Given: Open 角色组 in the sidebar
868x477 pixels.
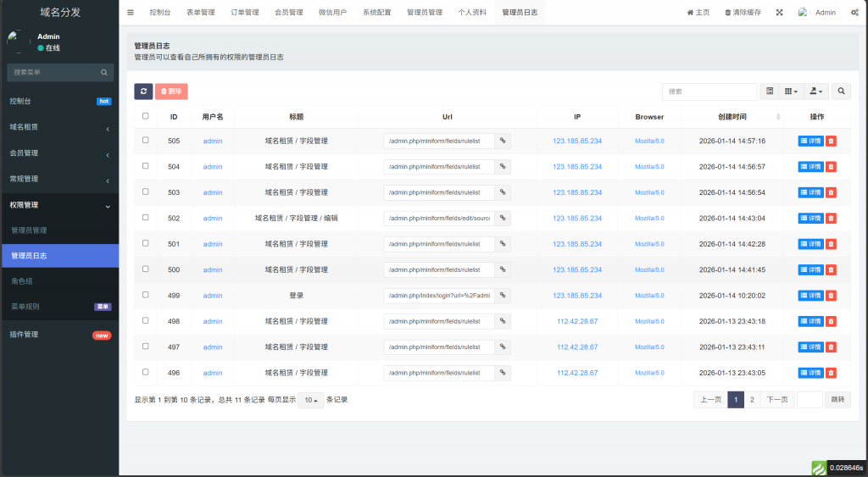Looking at the screenshot, I should pos(59,281).
